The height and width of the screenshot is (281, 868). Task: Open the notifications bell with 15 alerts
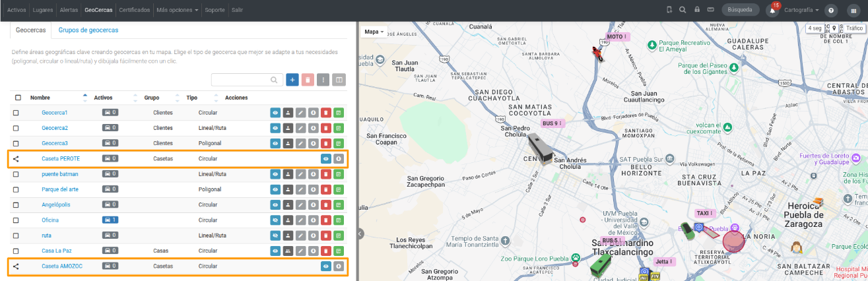point(772,10)
